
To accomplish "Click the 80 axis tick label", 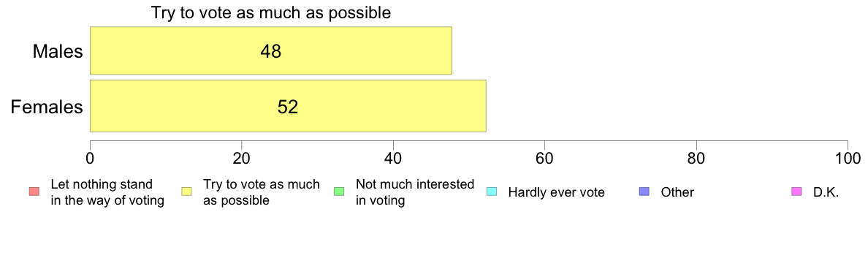I will click(x=696, y=157).
